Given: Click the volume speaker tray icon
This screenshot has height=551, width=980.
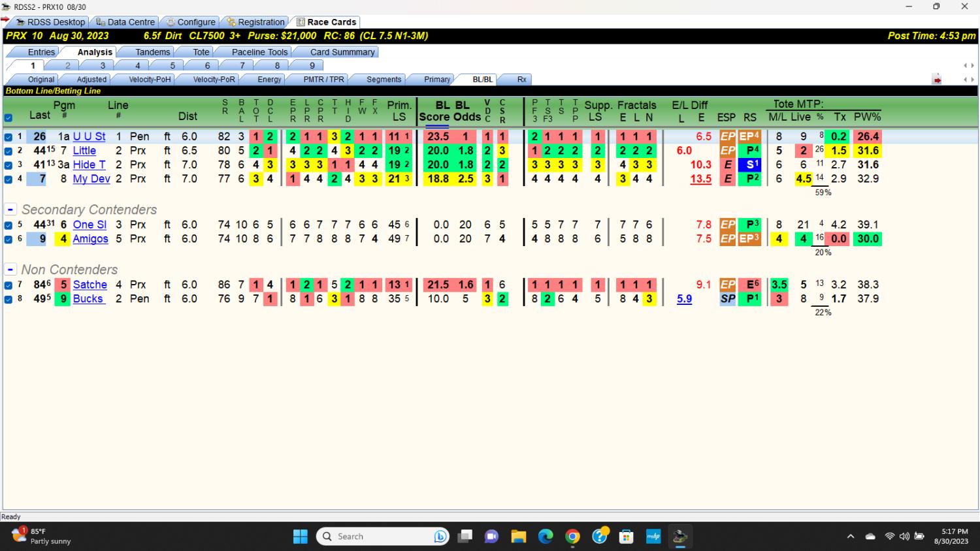Looking at the screenshot, I should pyautogui.click(x=904, y=537).
